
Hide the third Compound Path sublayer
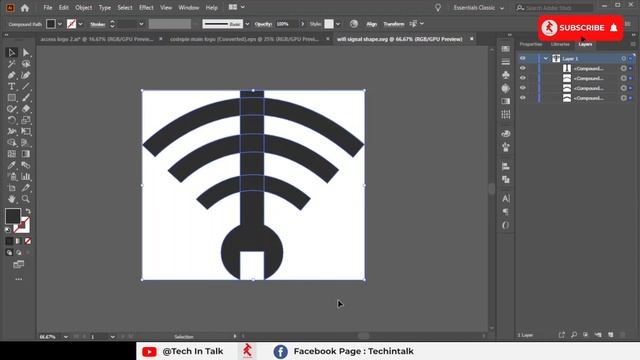(522, 88)
